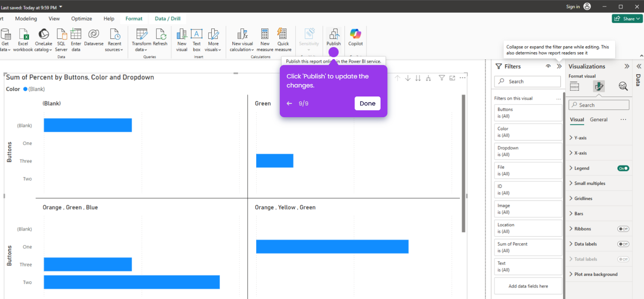Switch to the Data / Drill tab
Viewport: 644px width, 299px height.
[x=168, y=19]
